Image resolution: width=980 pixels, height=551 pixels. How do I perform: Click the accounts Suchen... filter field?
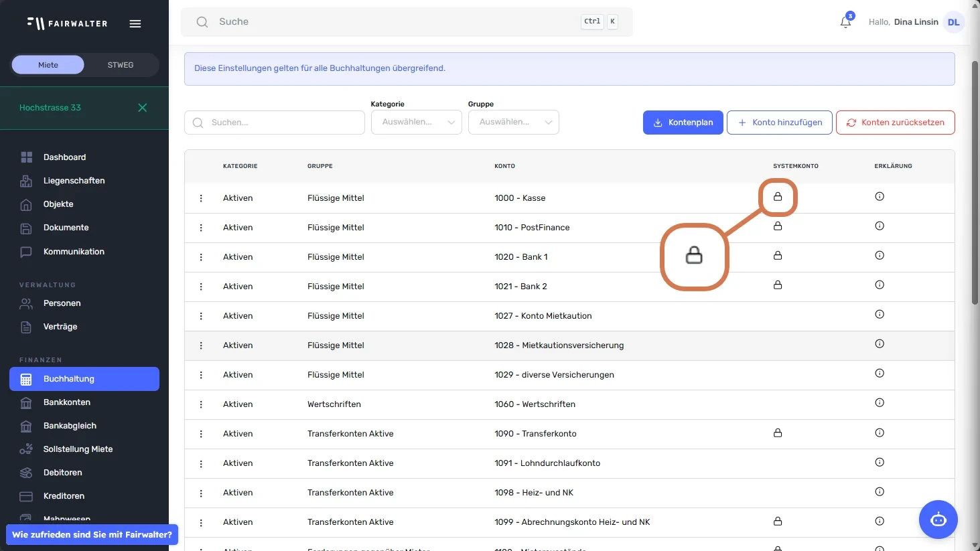click(275, 123)
